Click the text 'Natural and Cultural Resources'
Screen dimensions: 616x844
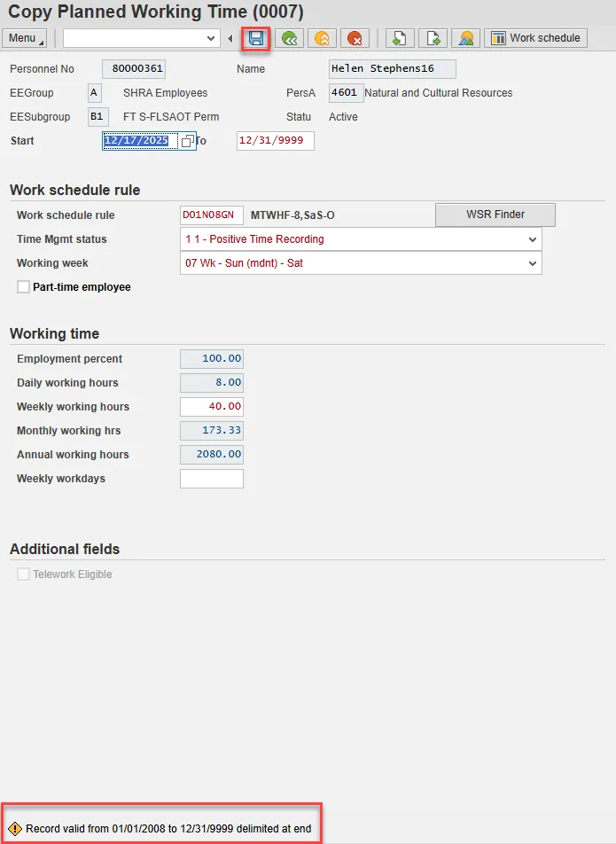tap(439, 92)
